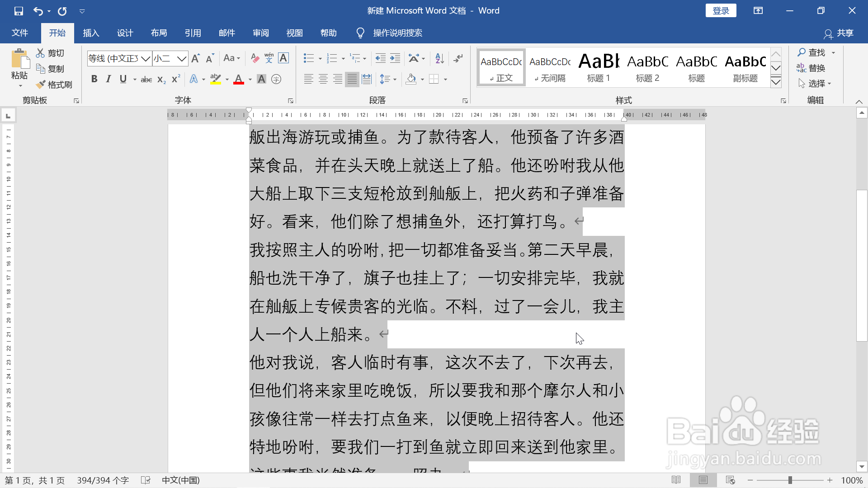Click the Clear All Formatting eraser icon
868x488 pixels.
tap(255, 58)
